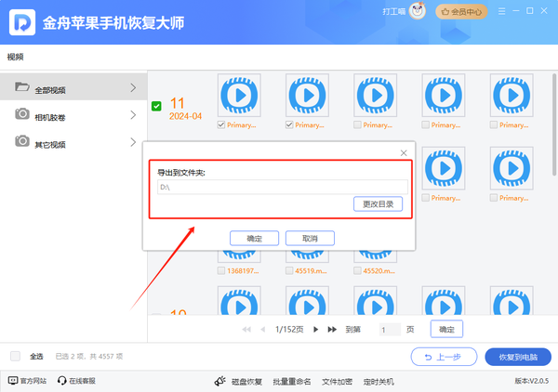Click the 其它视频 camera icon
558x392 pixels.
click(x=22, y=141)
